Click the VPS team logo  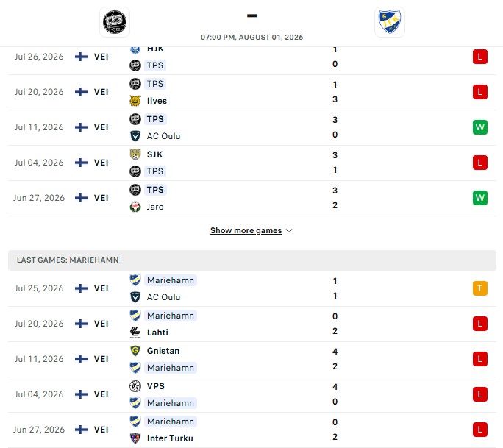tap(135, 386)
